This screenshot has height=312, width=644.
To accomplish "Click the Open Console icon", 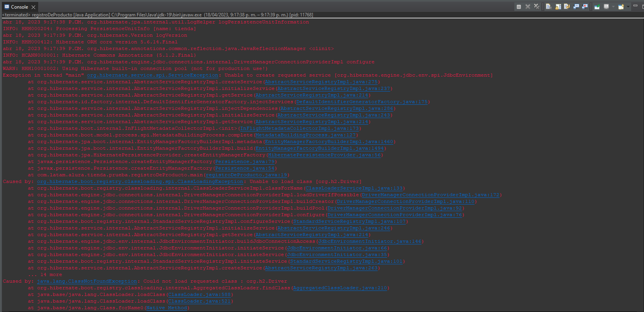I will (x=621, y=7).
